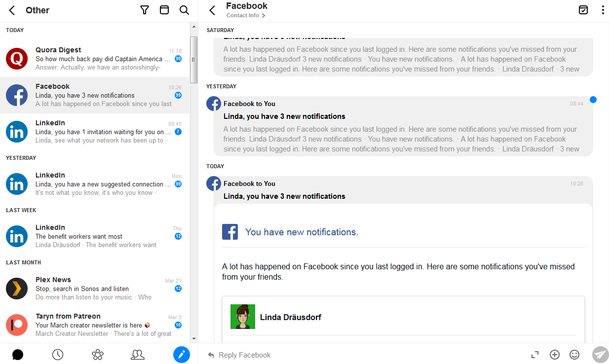Expand the reply composer to full size
609x364 pixels.
(535, 355)
